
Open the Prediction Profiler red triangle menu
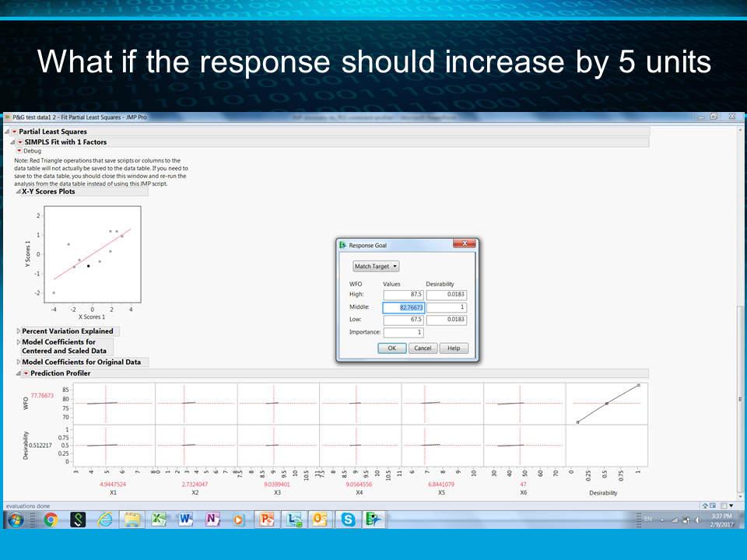(x=25, y=372)
